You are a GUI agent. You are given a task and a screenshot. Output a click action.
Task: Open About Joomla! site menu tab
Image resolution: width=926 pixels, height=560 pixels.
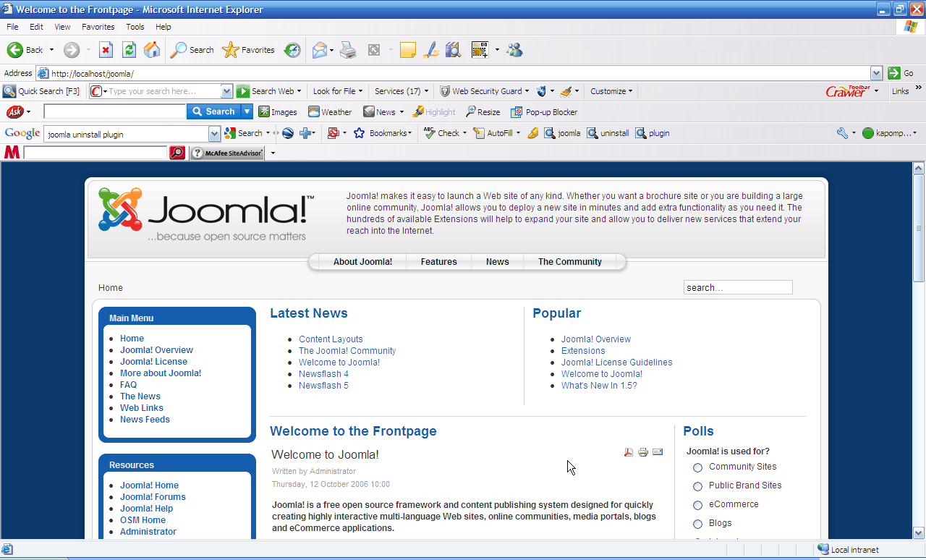(362, 262)
